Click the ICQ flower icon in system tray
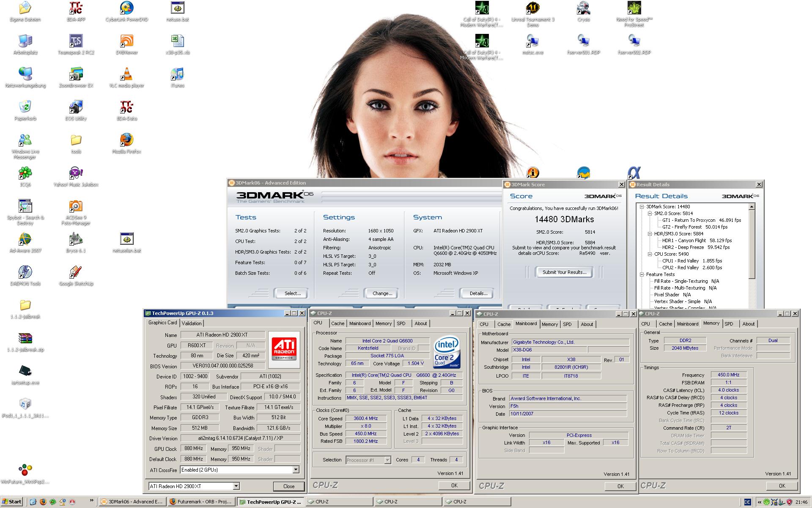Image resolution: width=812 pixels, height=508 pixels. (766, 502)
